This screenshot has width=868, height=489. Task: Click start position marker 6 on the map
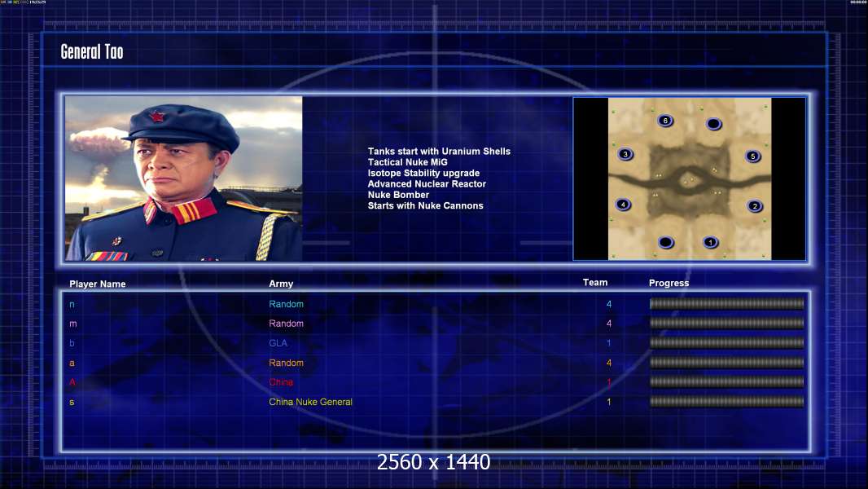(x=665, y=121)
